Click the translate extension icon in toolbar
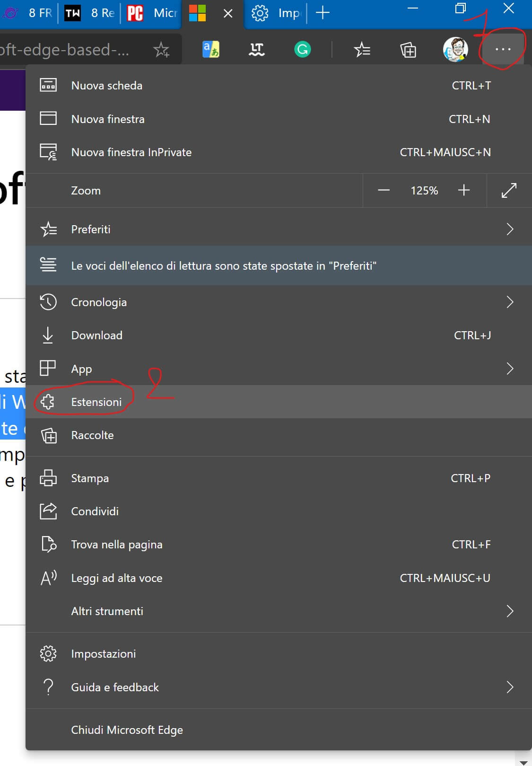Screen dimensions: 532x766 211,49
